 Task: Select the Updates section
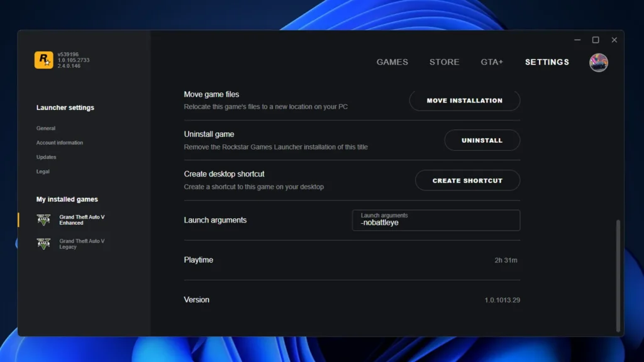click(46, 157)
